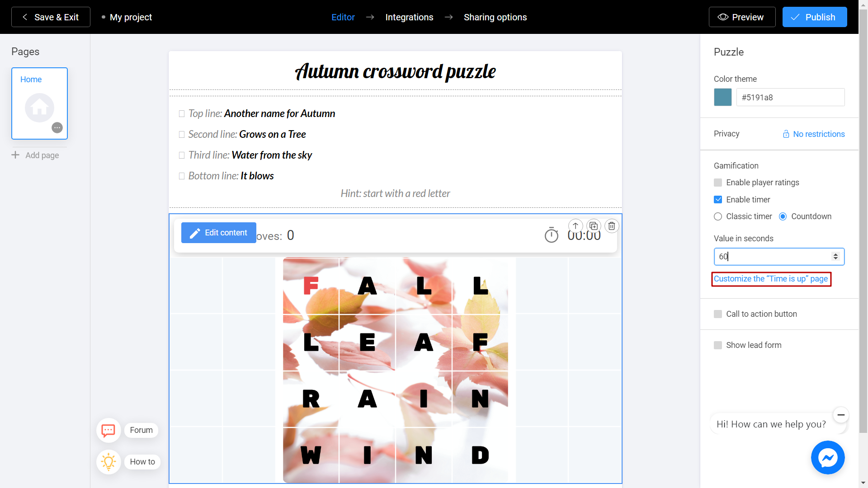Click the Preview icon
Screen dimensions: 868x488
click(x=724, y=17)
